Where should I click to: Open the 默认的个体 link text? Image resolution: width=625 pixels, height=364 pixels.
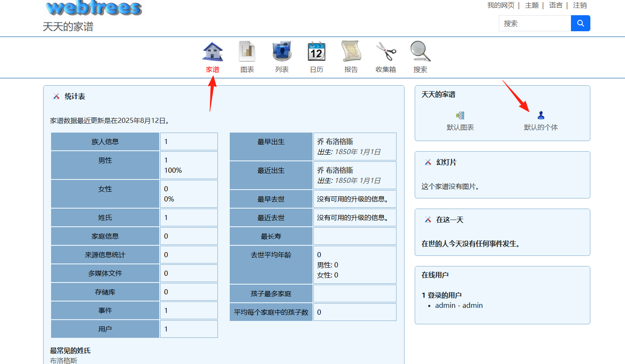pos(541,128)
